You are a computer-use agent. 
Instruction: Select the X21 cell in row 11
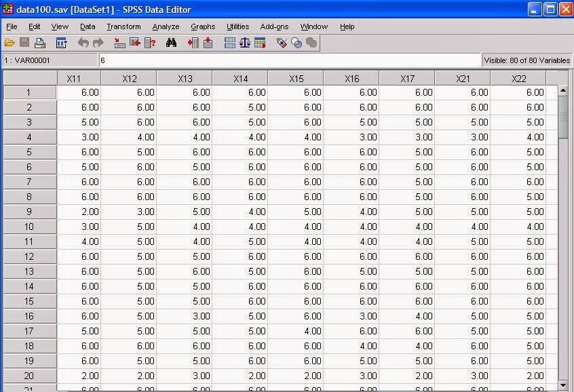(x=463, y=241)
